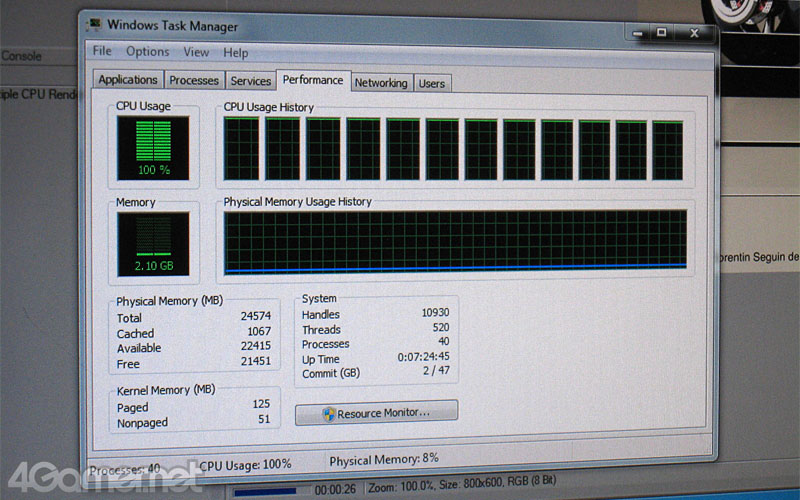Switch to the Processes tab
This screenshot has width=800, height=500.
pyautogui.click(x=194, y=80)
